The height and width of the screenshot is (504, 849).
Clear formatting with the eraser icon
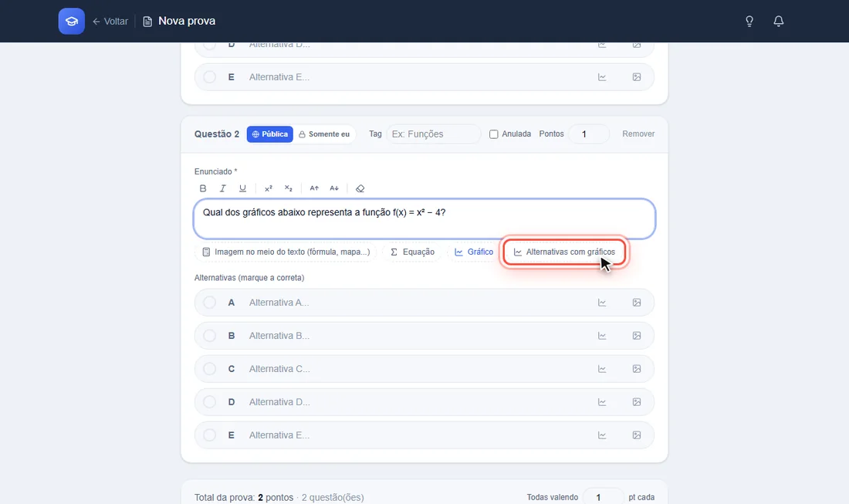click(x=360, y=188)
